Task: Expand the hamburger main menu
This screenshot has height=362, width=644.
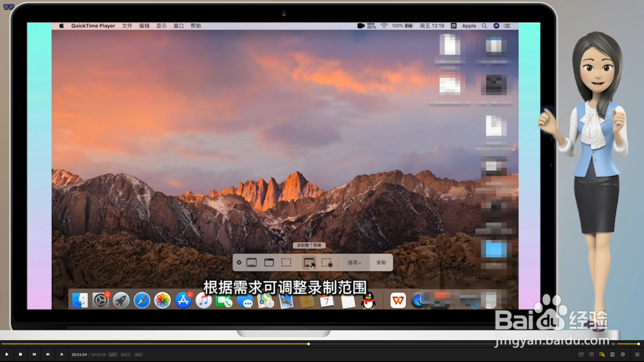Action: click(x=637, y=354)
